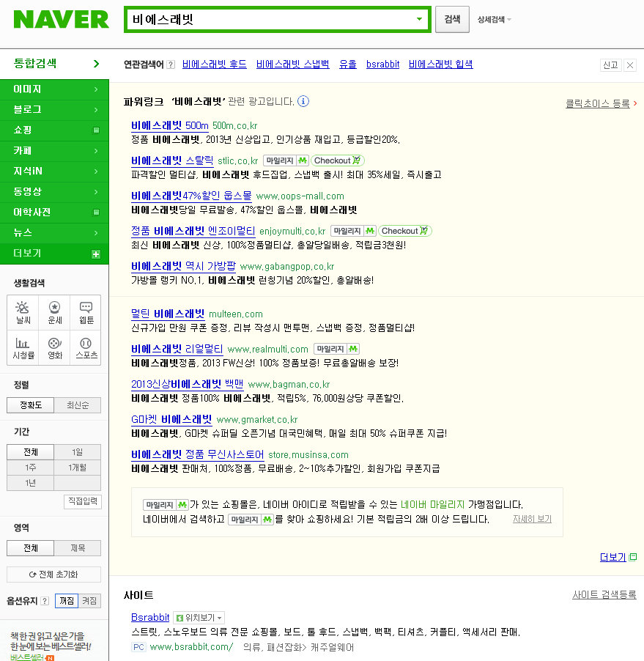644x661 pixels.
Task: Open related search bsrabbit
Action: (x=382, y=64)
